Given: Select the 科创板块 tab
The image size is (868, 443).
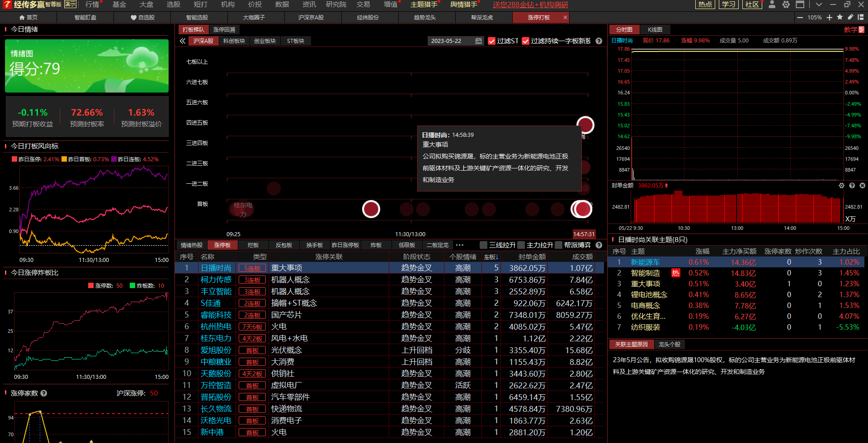Looking at the screenshot, I should pyautogui.click(x=234, y=41).
